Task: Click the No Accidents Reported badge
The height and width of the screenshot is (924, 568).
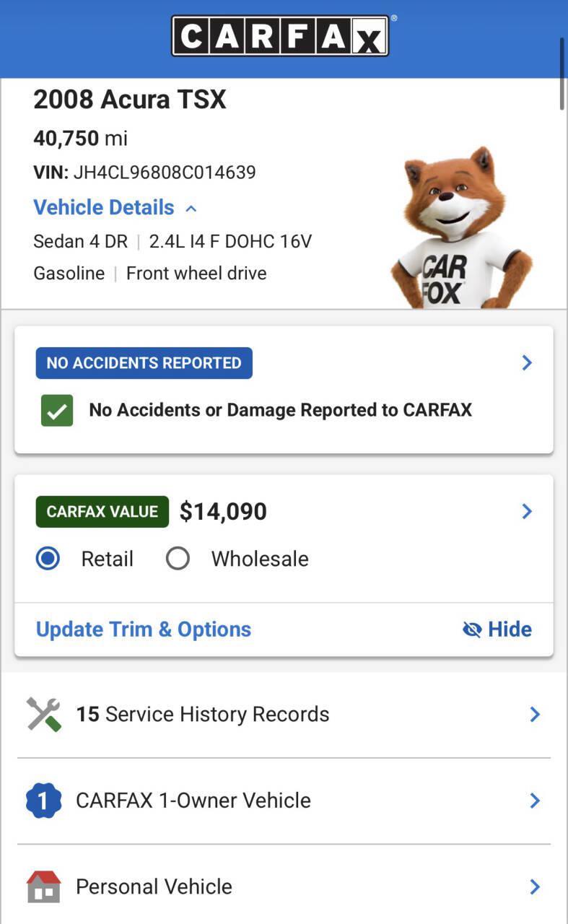Action: pos(144,363)
